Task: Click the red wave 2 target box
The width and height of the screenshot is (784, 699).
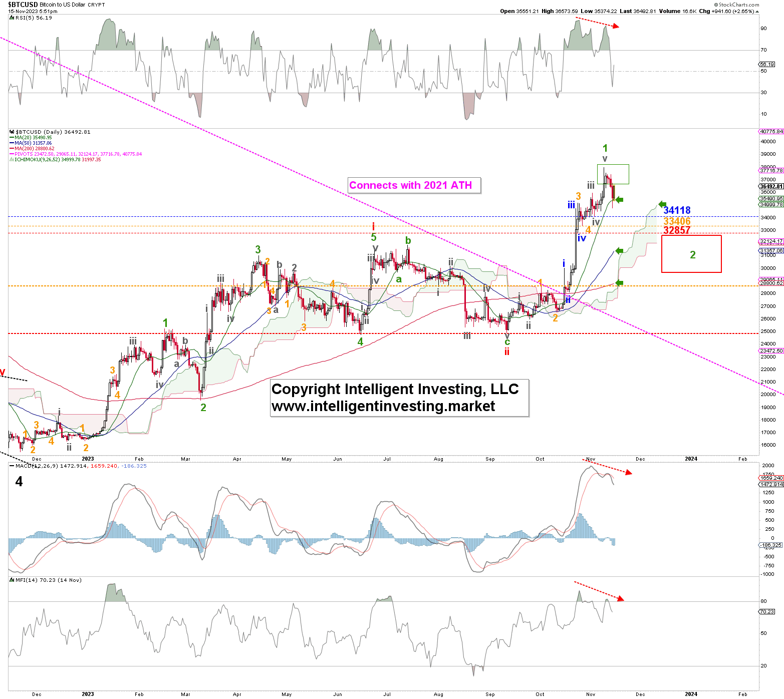Action: pos(691,254)
